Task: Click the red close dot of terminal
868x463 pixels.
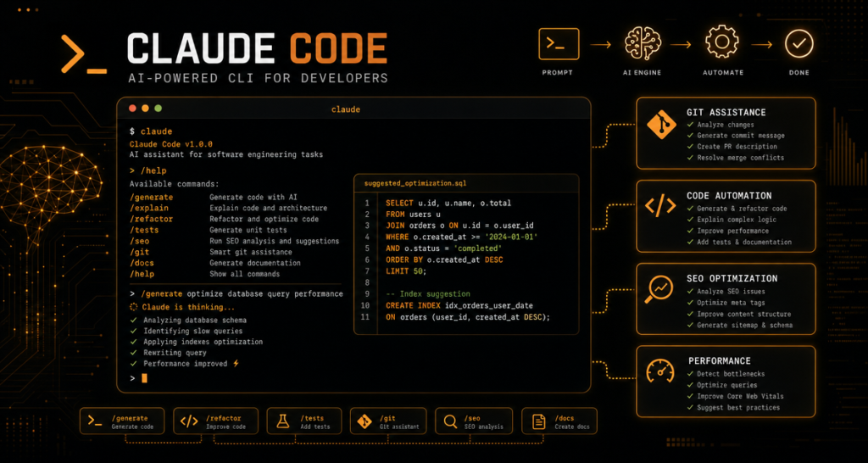Action: tap(132, 109)
